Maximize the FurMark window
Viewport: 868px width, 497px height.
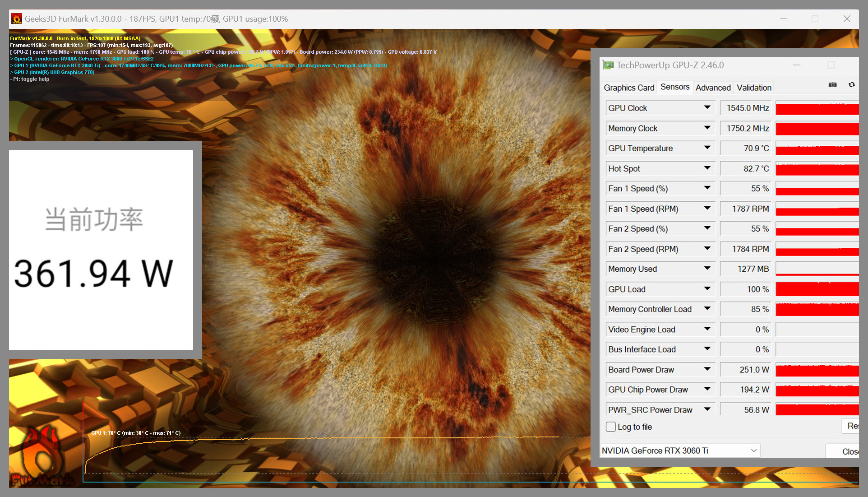coord(815,19)
